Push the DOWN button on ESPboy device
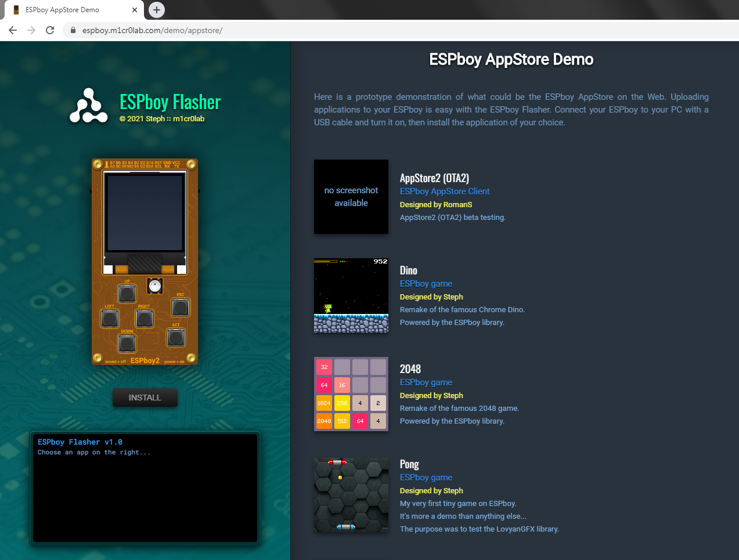The image size is (739, 560). 127,343
